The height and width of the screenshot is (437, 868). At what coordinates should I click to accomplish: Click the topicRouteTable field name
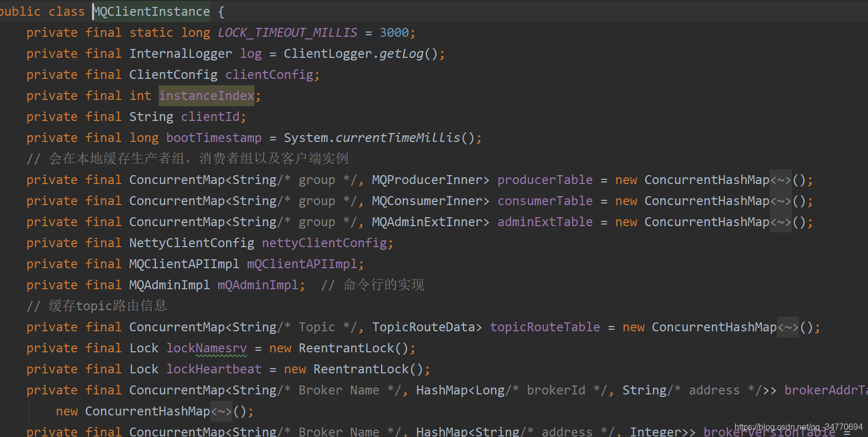tap(545, 327)
